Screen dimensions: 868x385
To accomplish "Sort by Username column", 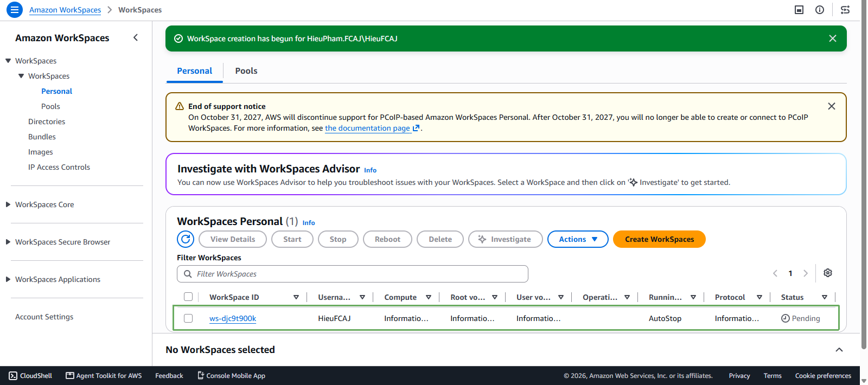I will 362,297.
